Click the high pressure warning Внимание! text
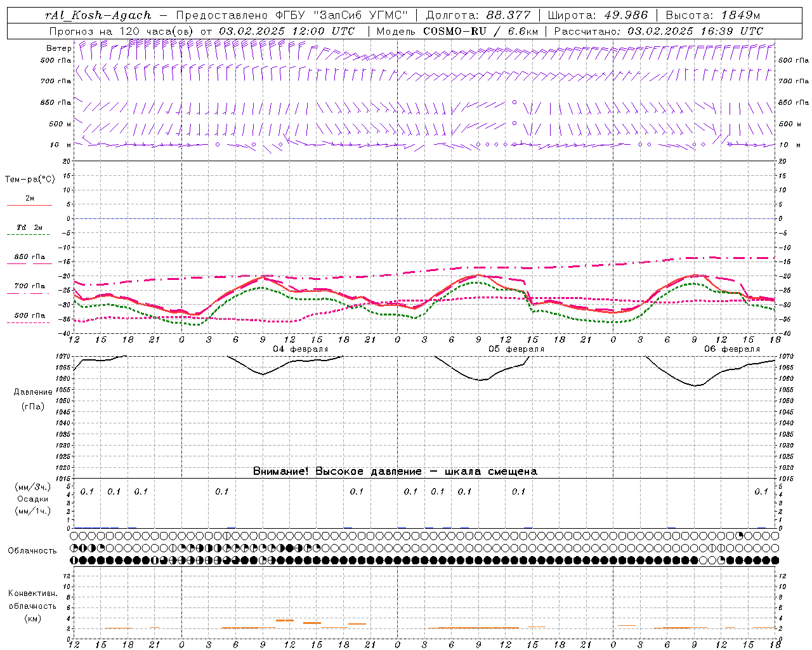The width and height of the screenshot is (812, 650). click(x=395, y=472)
